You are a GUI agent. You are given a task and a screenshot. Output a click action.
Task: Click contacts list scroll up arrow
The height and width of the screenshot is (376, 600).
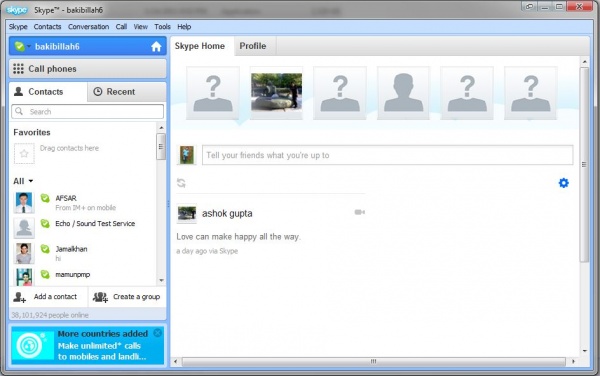161,127
